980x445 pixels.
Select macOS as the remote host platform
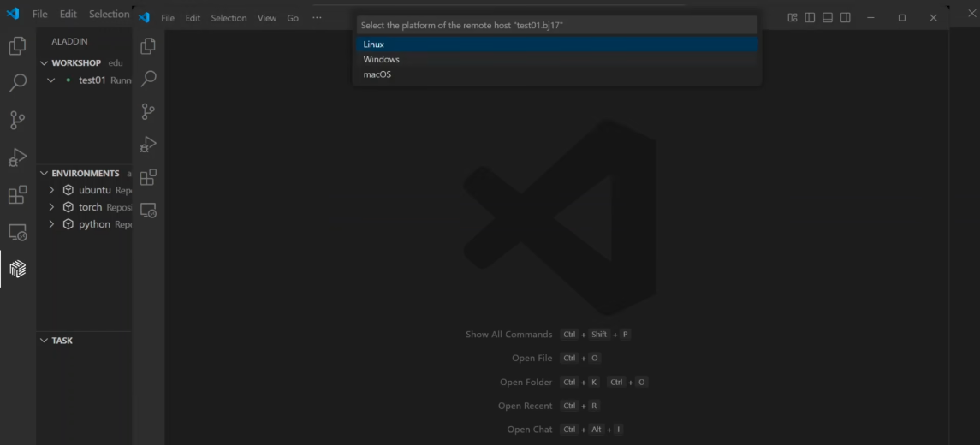point(557,74)
